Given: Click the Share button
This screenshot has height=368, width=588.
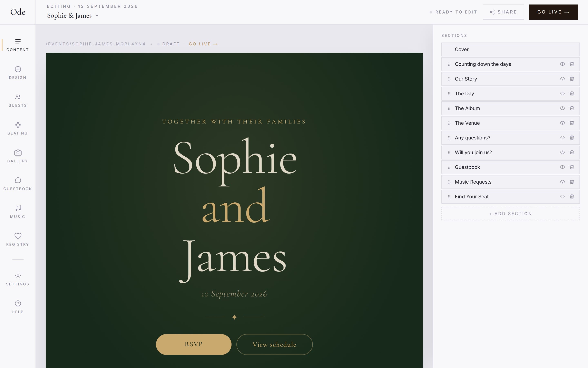Looking at the screenshot, I should point(503,12).
